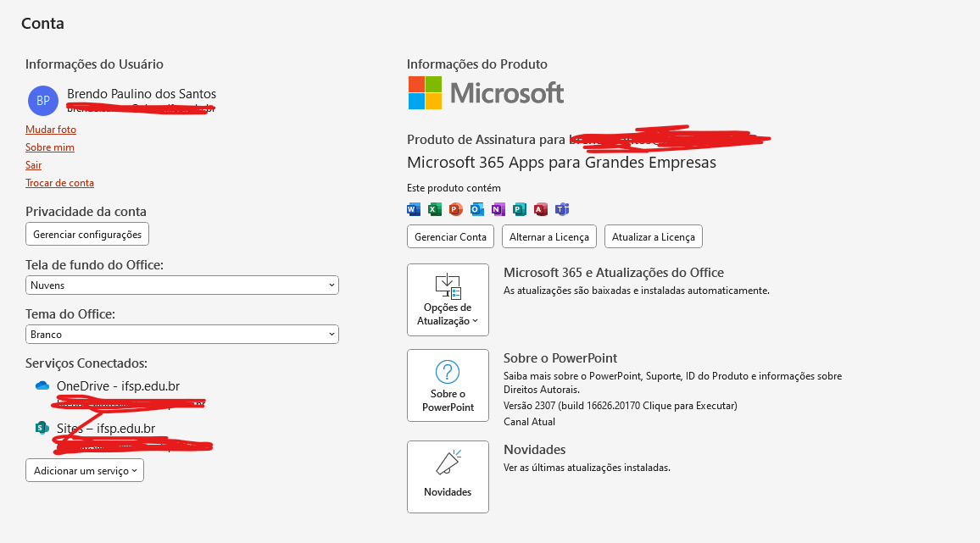Open the Tema do Office dropdown

click(182, 335)
